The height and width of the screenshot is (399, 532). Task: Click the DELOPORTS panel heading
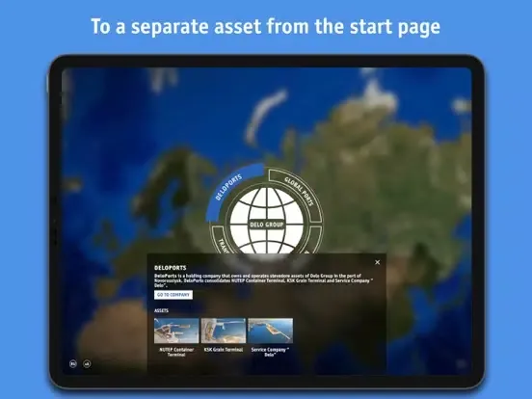(x=171, y=268)
